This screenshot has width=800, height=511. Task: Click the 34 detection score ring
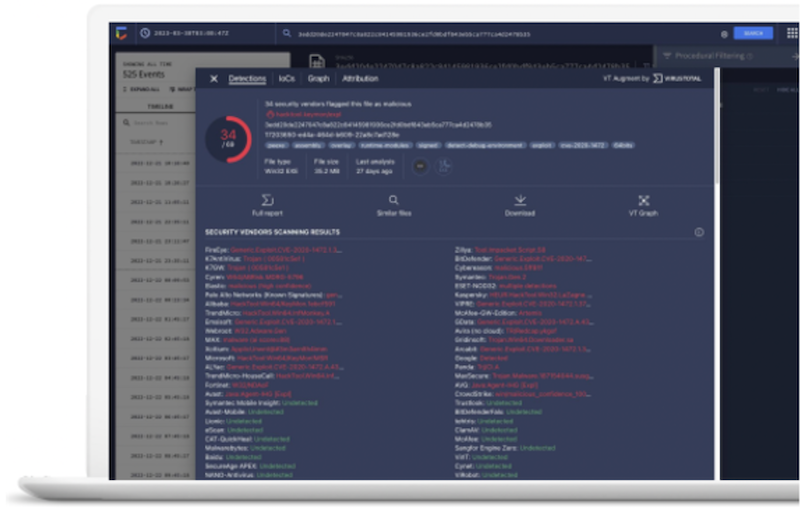tap(228, 139)
